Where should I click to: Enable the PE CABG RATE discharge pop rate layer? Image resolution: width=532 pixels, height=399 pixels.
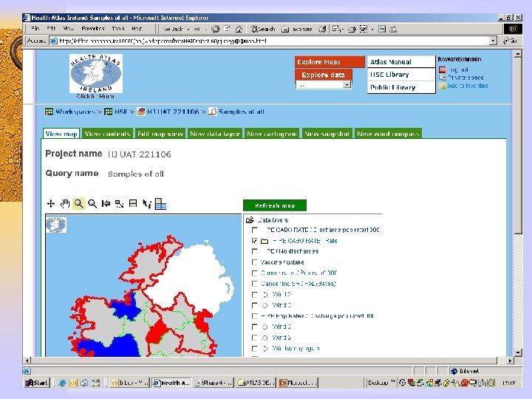tap(254, 230)
